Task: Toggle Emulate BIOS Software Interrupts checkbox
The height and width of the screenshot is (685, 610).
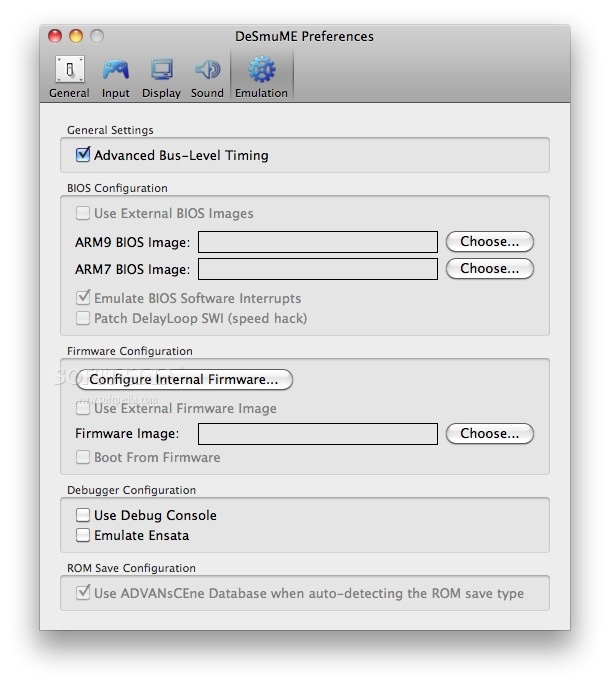Action: point(83,298)
